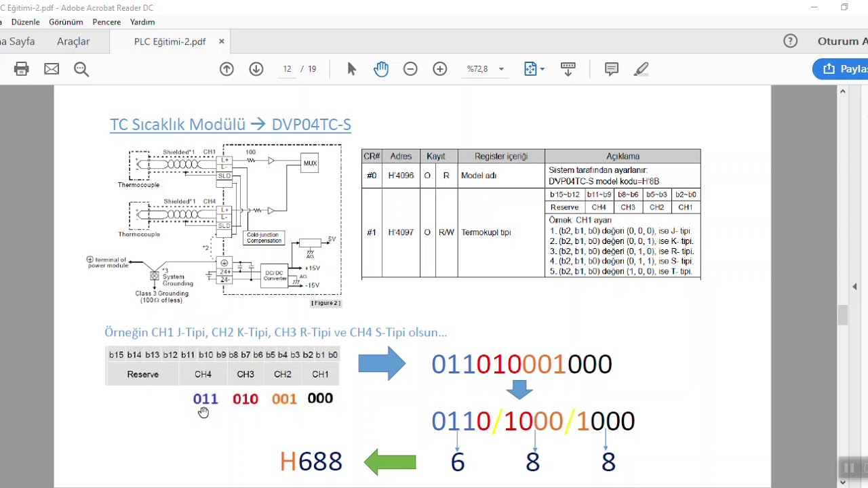Select the Highlight pen tool
This screenshot has height=488, width=868.
click(x=642, y=68)
